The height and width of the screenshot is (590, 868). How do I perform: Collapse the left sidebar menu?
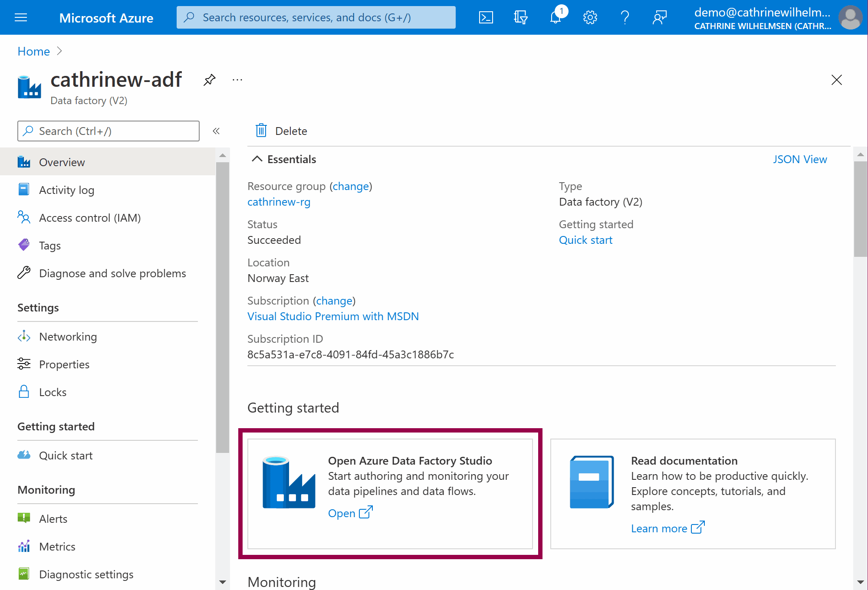216,131
